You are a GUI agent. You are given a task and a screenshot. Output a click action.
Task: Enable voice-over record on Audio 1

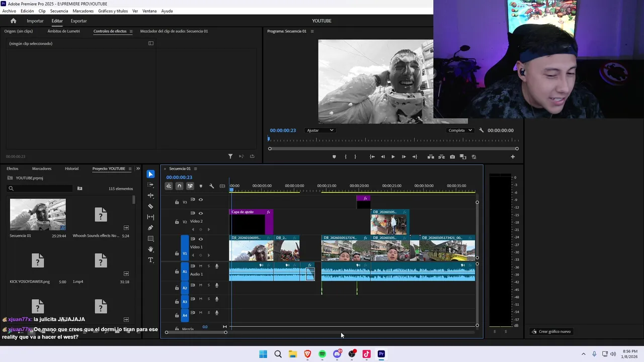(217, 266)
